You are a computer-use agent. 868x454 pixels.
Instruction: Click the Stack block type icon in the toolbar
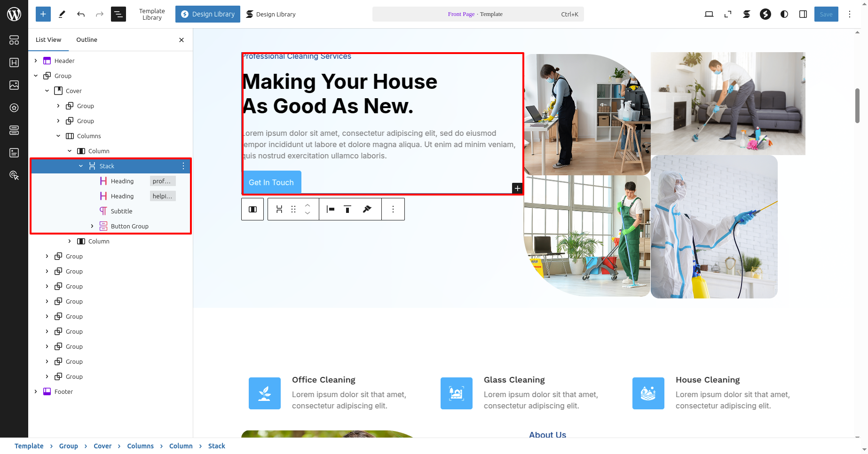[x=279, y=209]
